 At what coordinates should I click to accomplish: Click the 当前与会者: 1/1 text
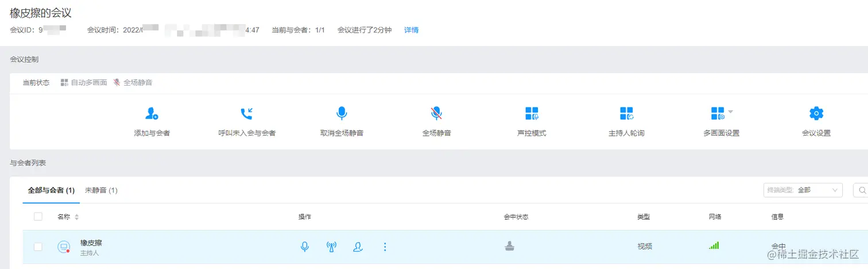[298, 30]
